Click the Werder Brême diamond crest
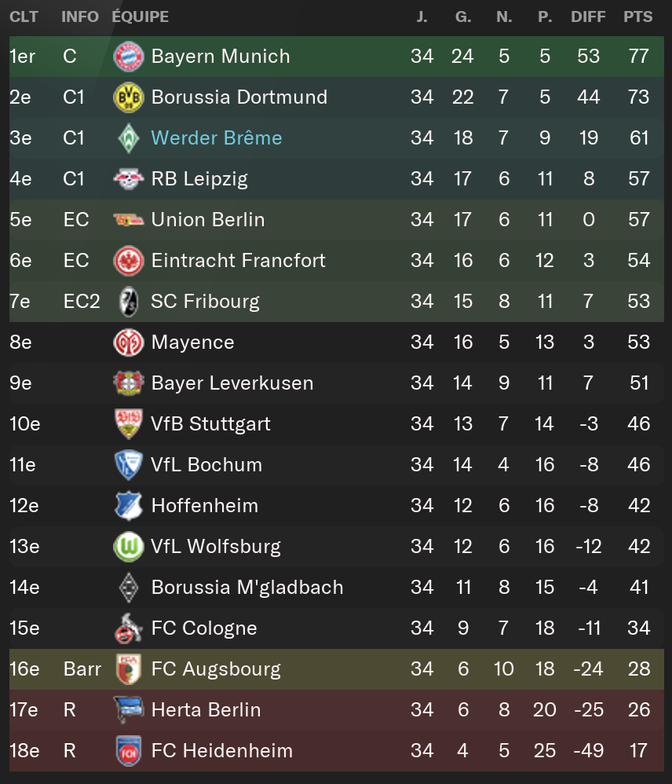The height and width of the screenshot is (784, 672). 129,138
